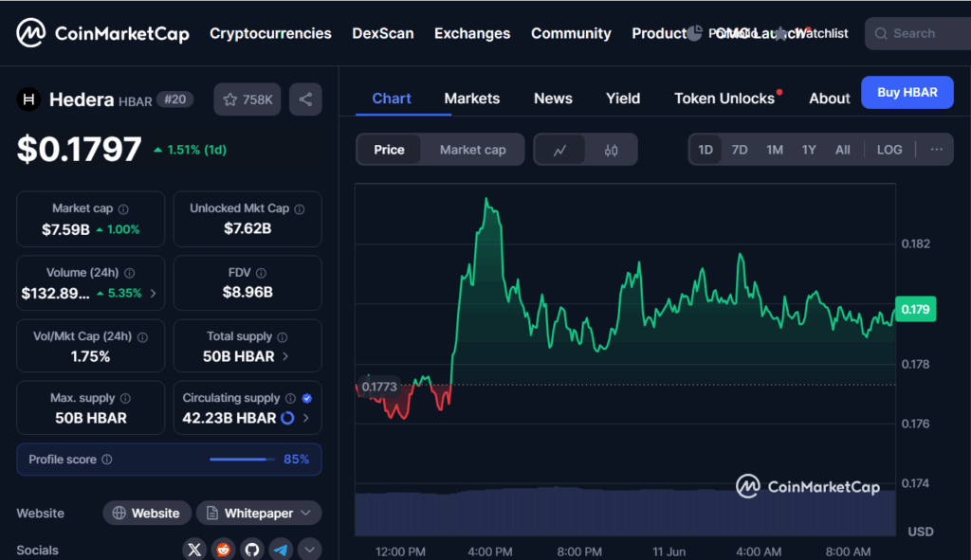Open Vol/Mkt Cap (24h) info icon
This screenshot has width=971, height=560.
tap(142, 337)
